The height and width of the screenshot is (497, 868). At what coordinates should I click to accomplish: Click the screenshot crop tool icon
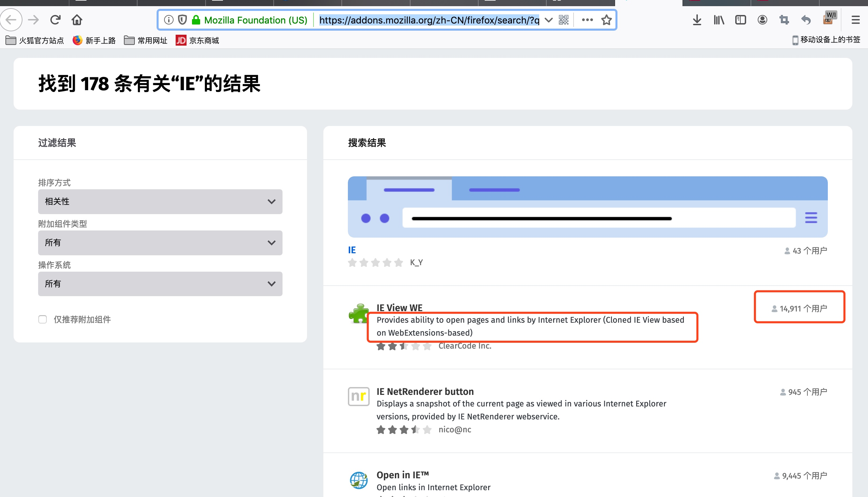click(x=784, y=20)
